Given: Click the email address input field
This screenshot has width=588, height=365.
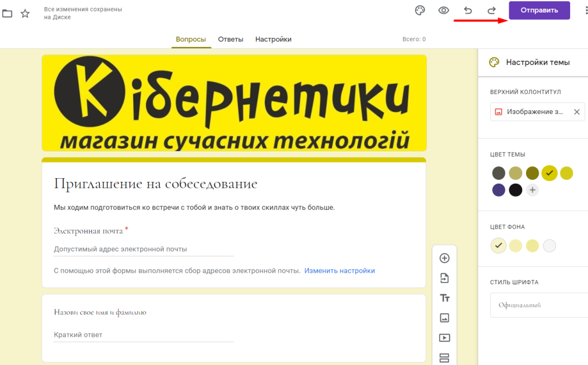Looking at the screenshot, I should pos(143,249).
